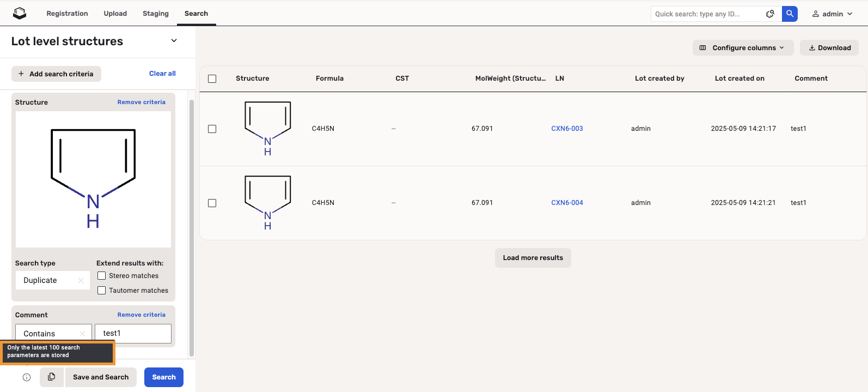Clear the Contains operator with X icon
868x392 pixels.
[83, 334]
